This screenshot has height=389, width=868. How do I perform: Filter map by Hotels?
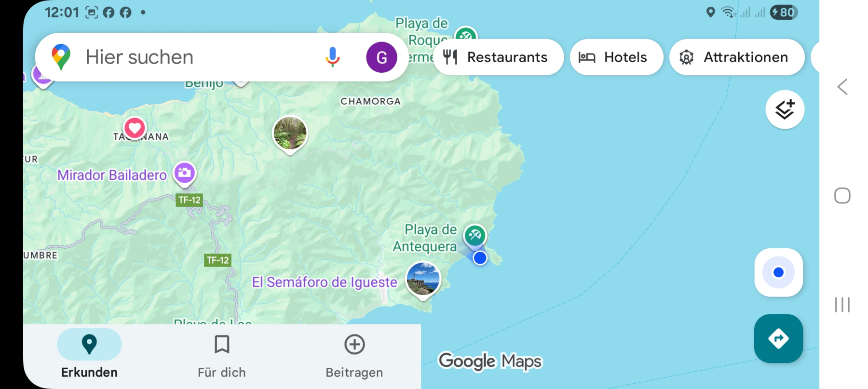(616, 57)
